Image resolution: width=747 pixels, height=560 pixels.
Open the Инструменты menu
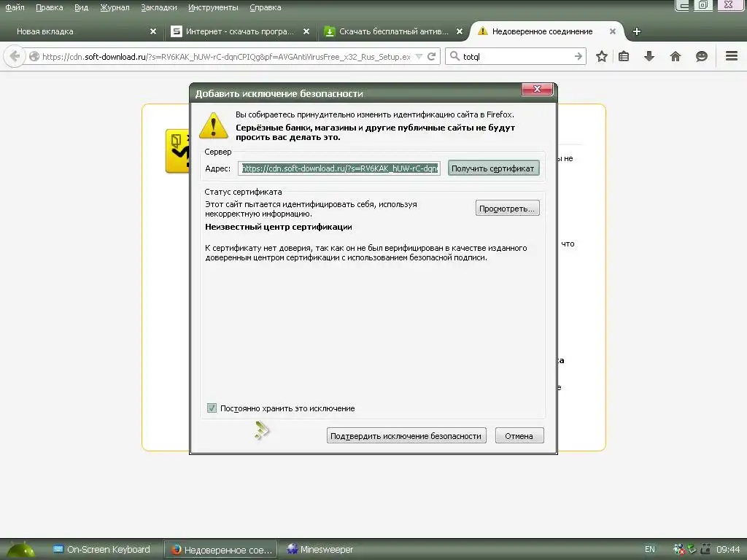click(213, 7)
